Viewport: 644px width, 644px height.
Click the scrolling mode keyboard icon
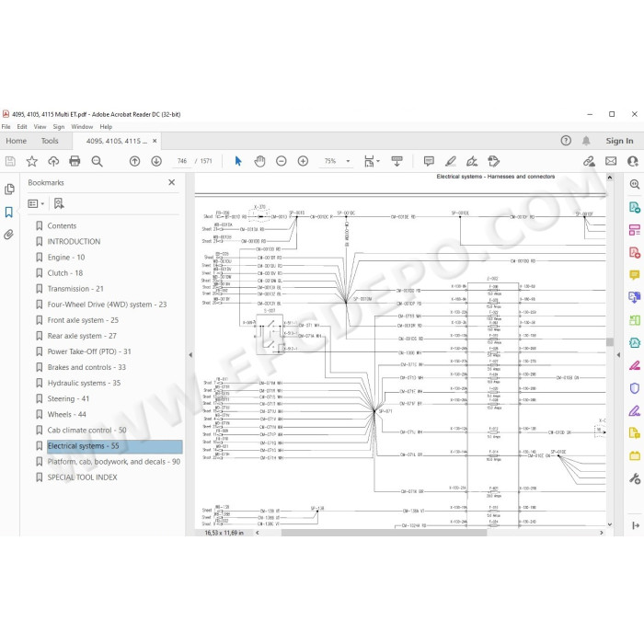coord(397,161)
